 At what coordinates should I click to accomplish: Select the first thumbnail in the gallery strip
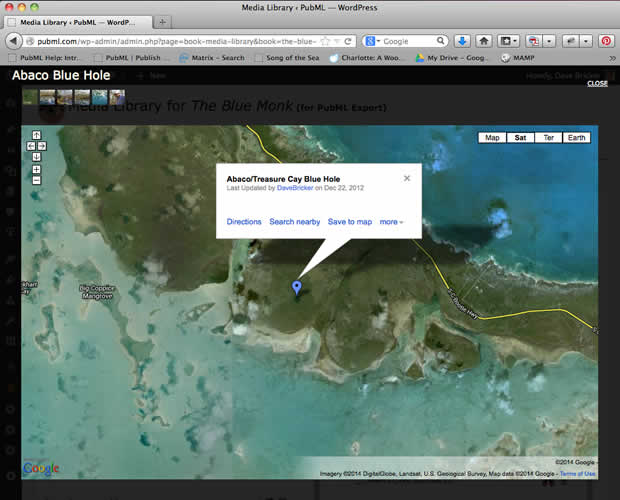pyautogui.click(x=29, y=97)
